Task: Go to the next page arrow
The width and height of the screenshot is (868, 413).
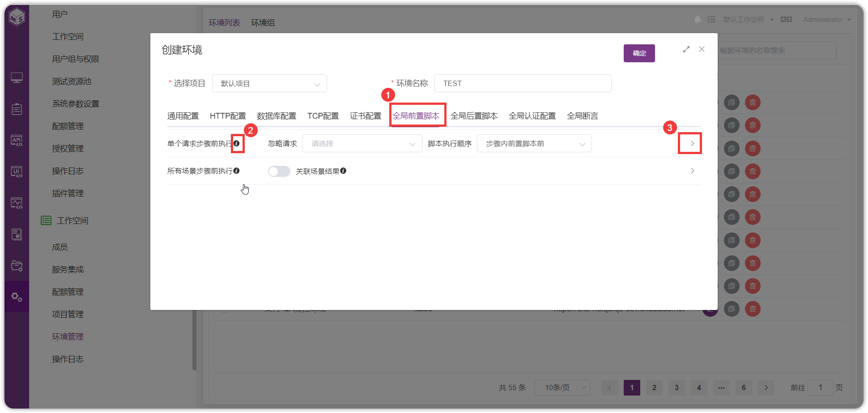Action: pos(766,387)
